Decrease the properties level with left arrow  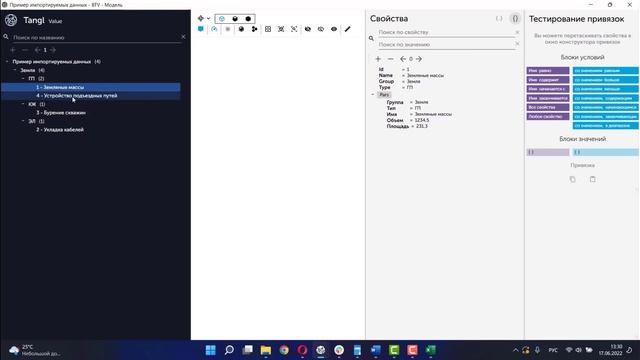[x=403, y=59]
